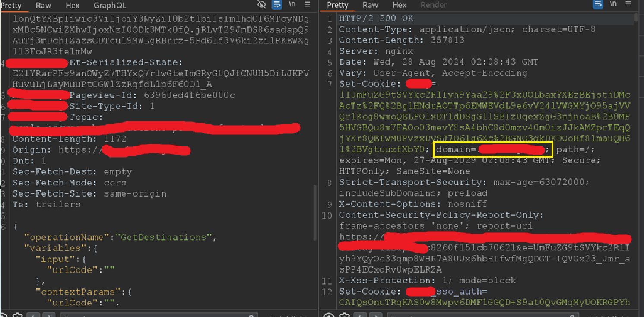Click the "E2lYRarPFs9anOWyZ7THYxQ7" state value line
The width and height of the screenshot is (644, 317).
click(161, 73)
